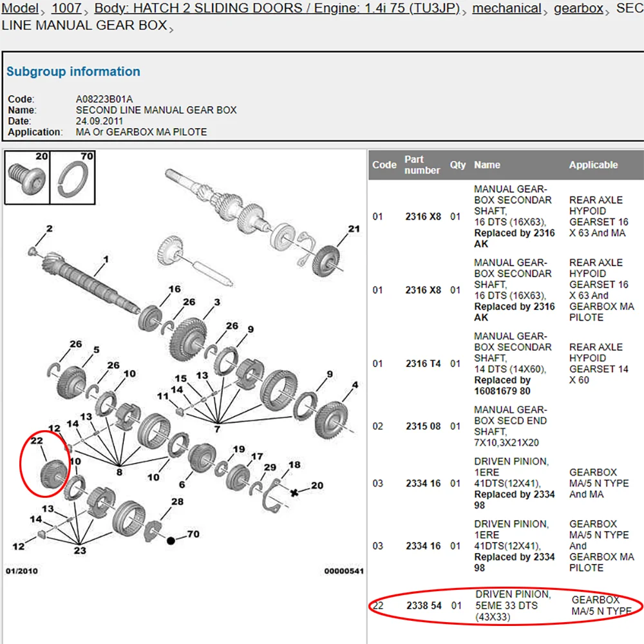Select 2334 16 in the GEARBOX MA PILOTE row
The image size is (644, 644).
point(423,546)
